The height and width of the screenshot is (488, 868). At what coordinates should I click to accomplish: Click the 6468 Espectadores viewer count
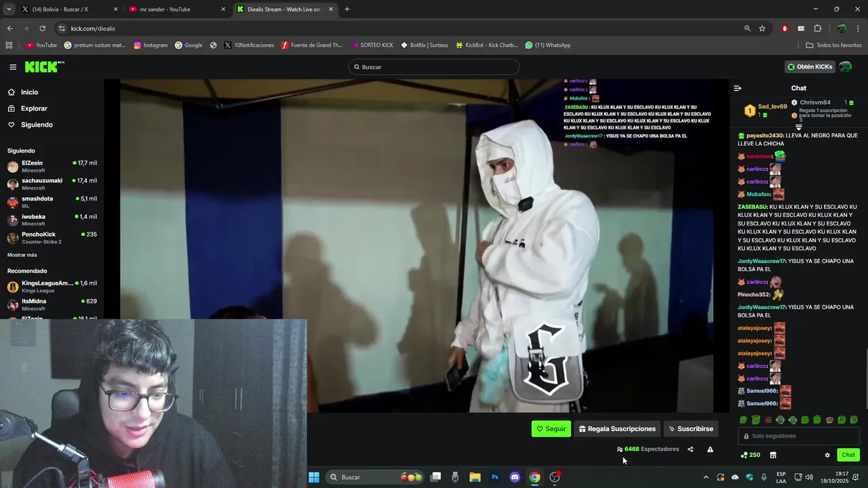click(x=648, y=449)
